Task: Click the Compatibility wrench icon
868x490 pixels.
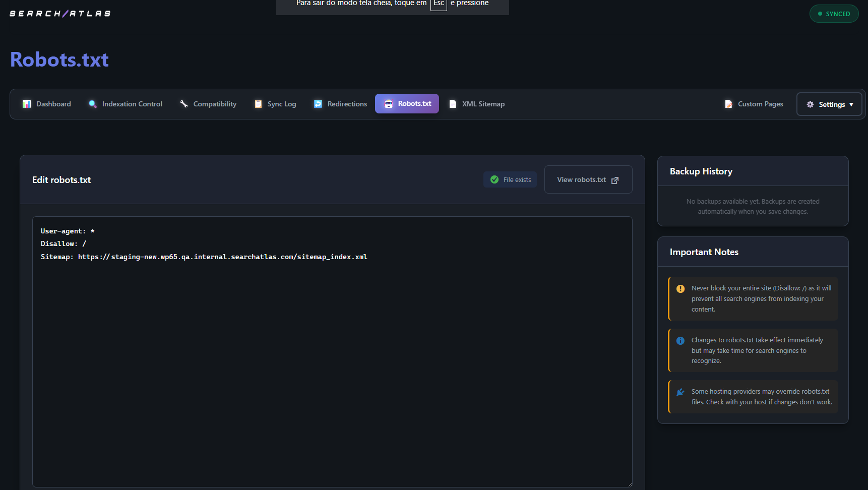Action: [184, 104]
